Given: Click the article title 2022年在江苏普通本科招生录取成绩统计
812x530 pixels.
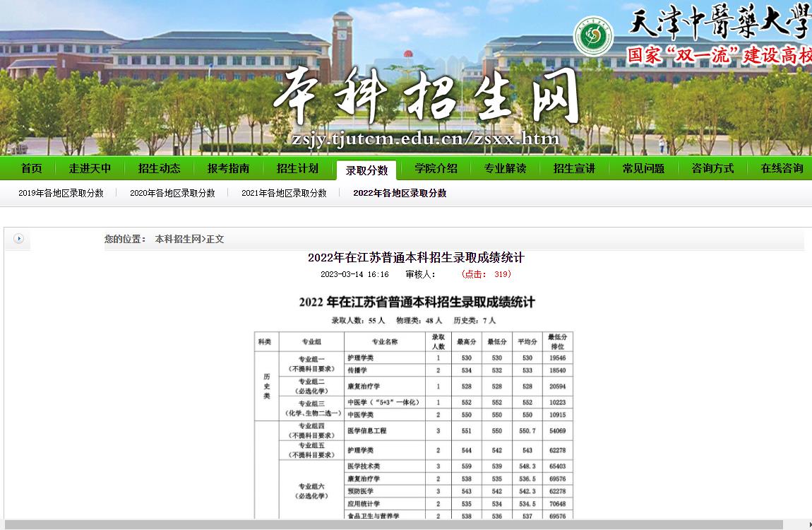Looking at the screenshot, I should pyautogui.click(x=416, y=257).
